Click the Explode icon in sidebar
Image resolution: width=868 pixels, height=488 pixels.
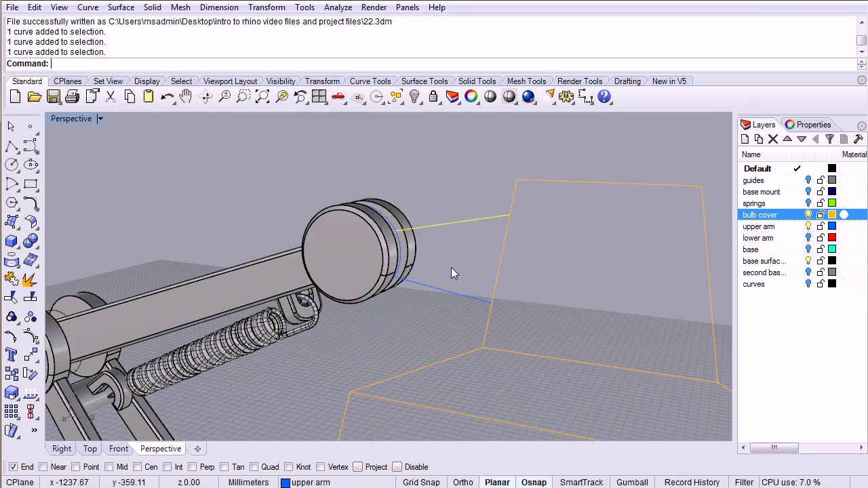click(31, 279)
